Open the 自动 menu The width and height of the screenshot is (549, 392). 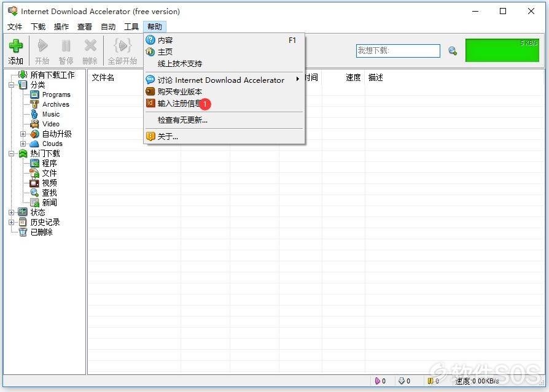coord(108,26)
